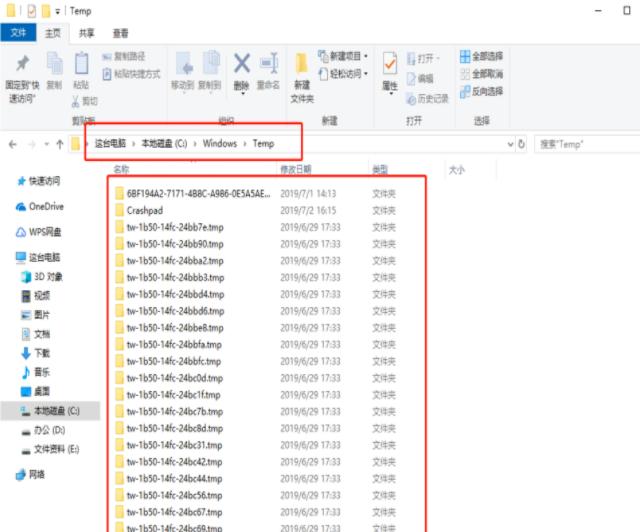Click the Copy to icon
Viewport: 642px width, 532px height.
coord(210,63)
